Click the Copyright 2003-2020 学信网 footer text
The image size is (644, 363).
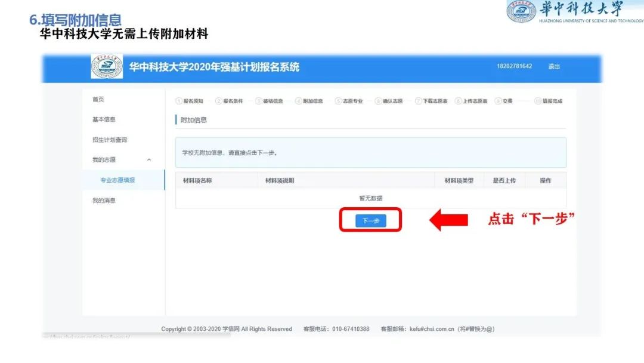pos(227,329)
